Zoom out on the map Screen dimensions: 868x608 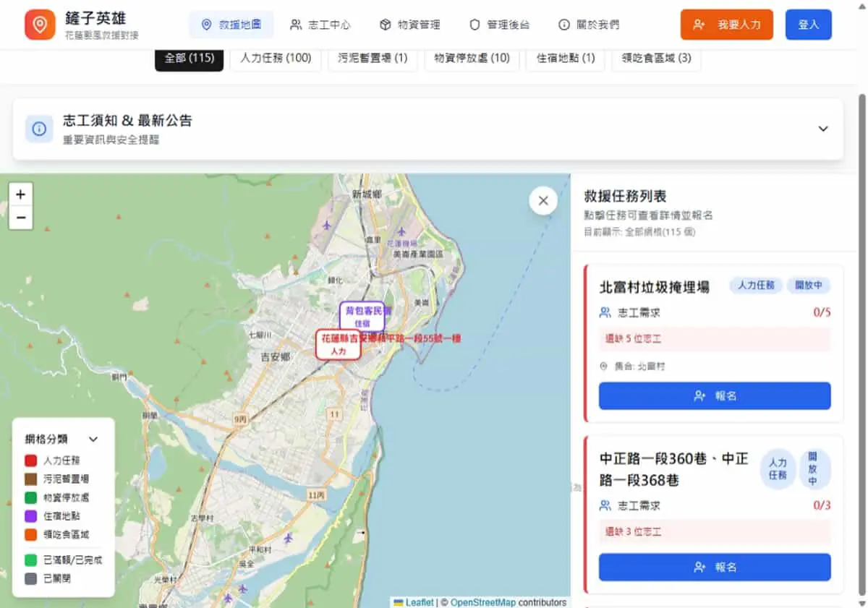pyautogui.click(x=20, y=218)
